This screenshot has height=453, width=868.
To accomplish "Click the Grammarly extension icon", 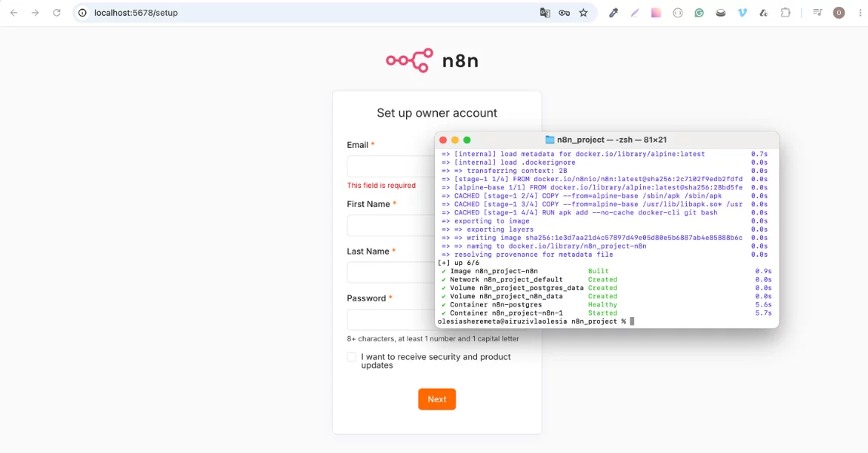I will pyautogui.click(x=699, y=13).
